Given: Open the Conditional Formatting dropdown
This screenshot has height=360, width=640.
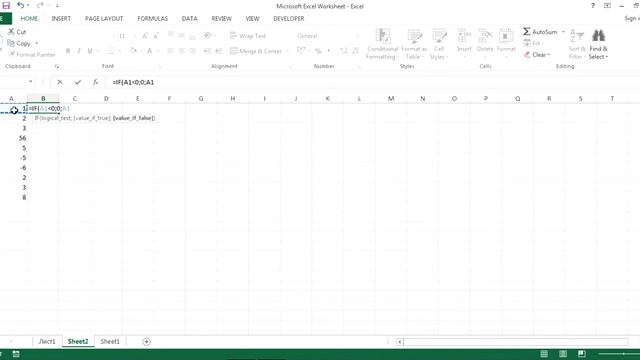Looking at the screenshot, I should [382, 44].
